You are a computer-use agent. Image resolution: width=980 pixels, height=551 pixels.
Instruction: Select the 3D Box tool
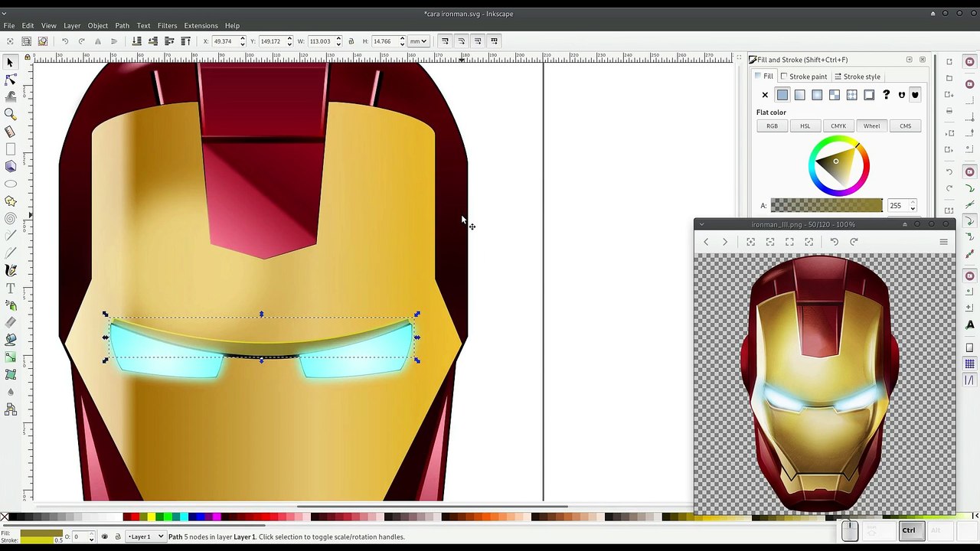[11, 166]
